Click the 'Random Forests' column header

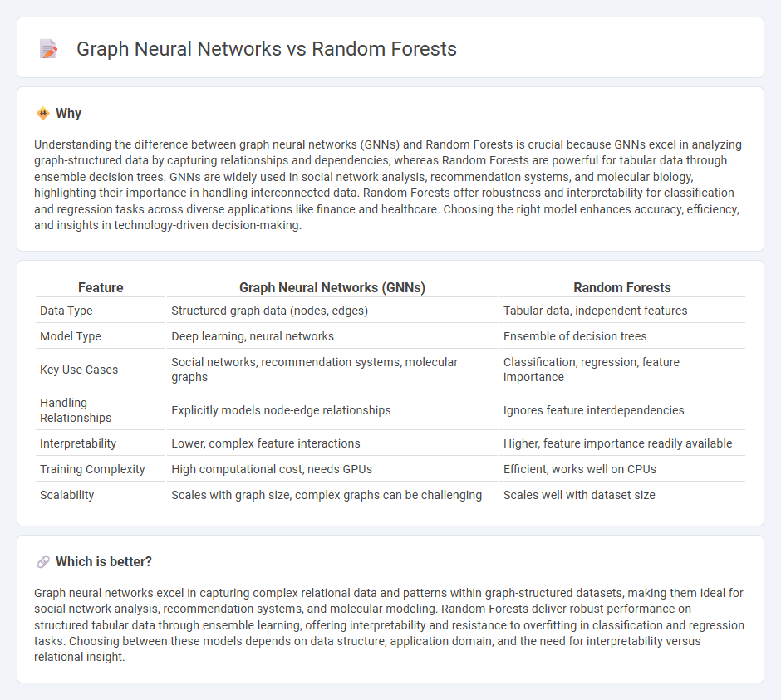pyautogui.click(x=622, y=288)
